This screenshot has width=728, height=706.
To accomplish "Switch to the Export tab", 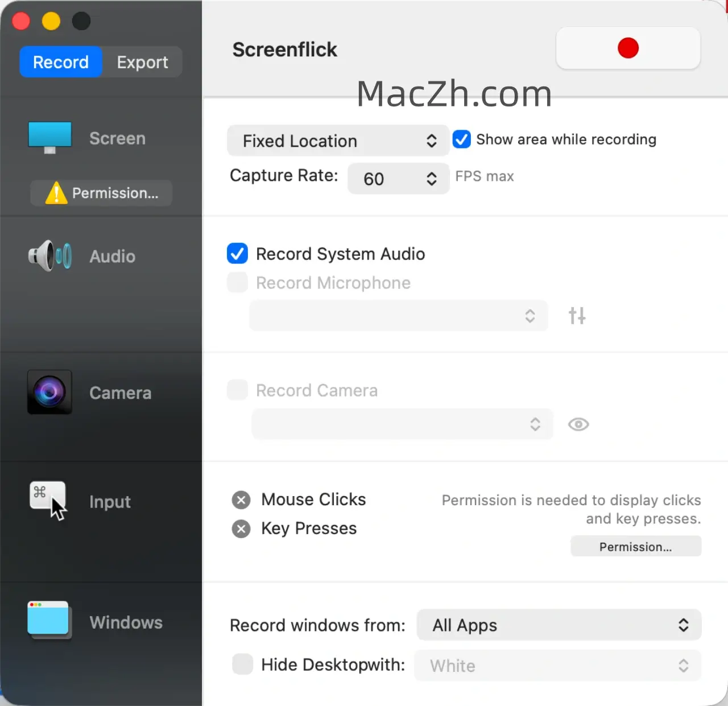I will [142, 62].
